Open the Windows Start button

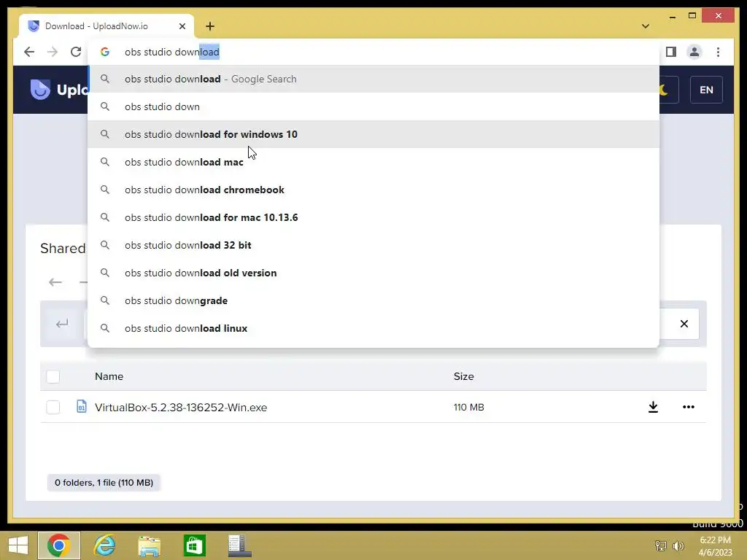point(18,545)
